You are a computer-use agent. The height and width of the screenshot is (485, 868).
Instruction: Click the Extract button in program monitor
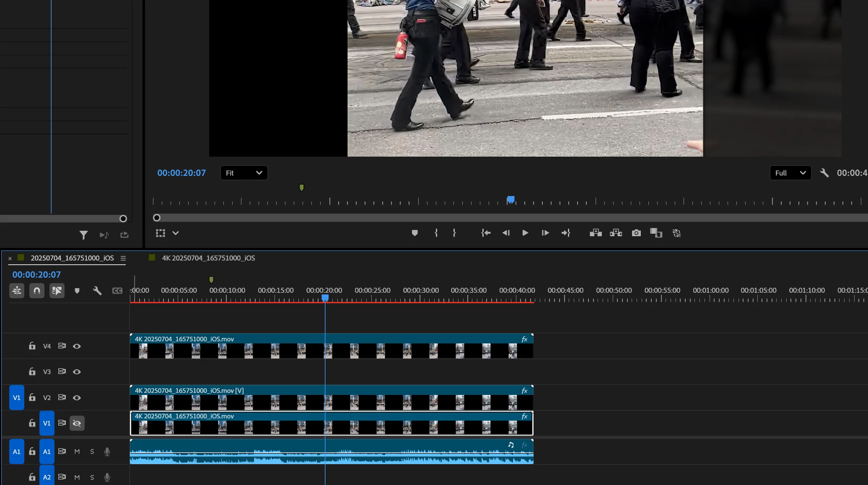click(616, 233)
